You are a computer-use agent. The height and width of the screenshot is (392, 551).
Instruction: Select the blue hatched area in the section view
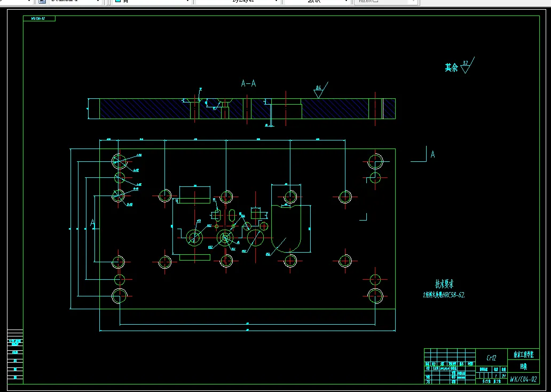(x=144, y=108)
